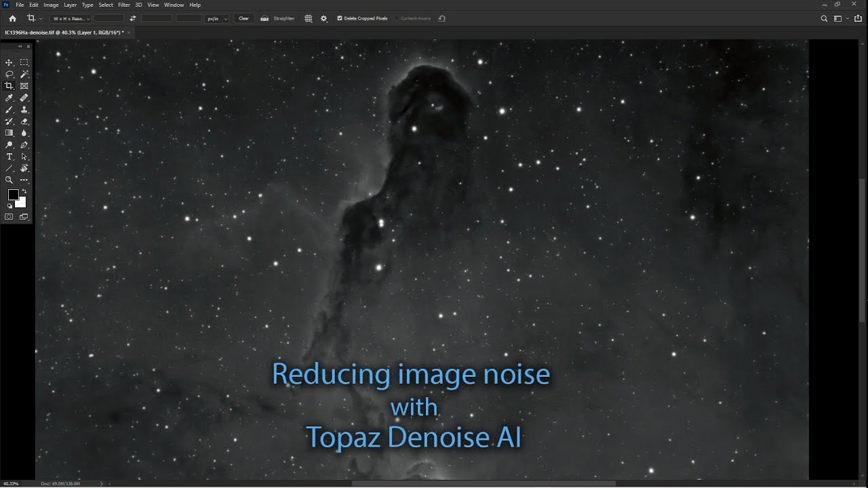Select the Gradient tool
The height and width of the screenshot is (488, 868).
pos(9,133)
